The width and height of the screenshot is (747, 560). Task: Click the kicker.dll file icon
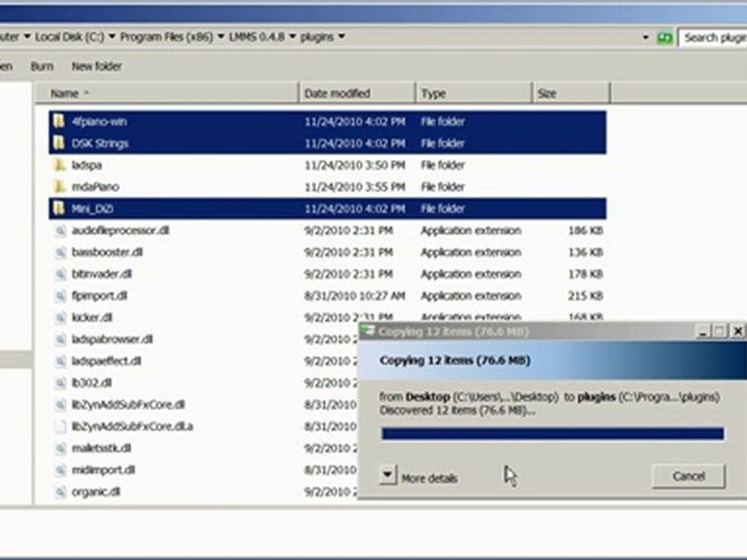[x=60, y=317]
